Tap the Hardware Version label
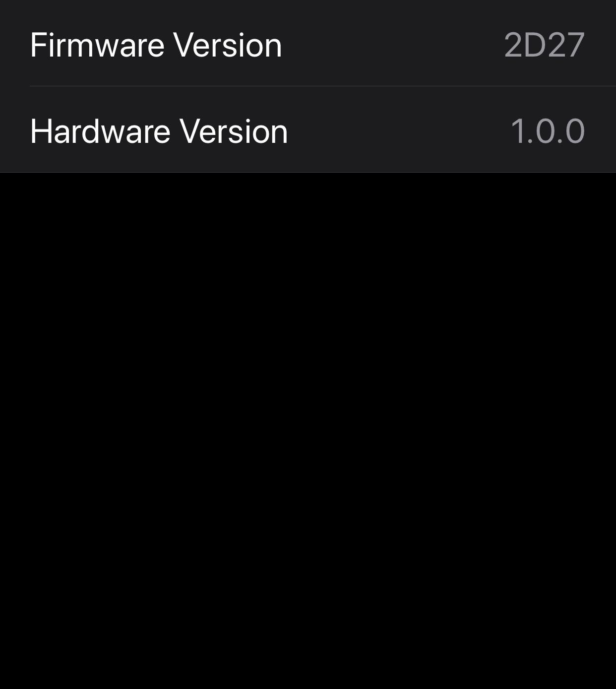 pyautogui.click(x=159, y=131)
